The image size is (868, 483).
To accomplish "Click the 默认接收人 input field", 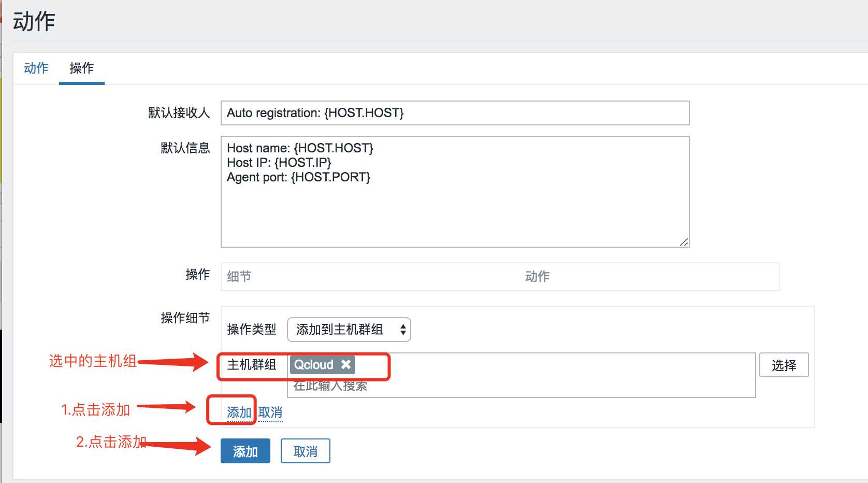I will tap(455, 113).
